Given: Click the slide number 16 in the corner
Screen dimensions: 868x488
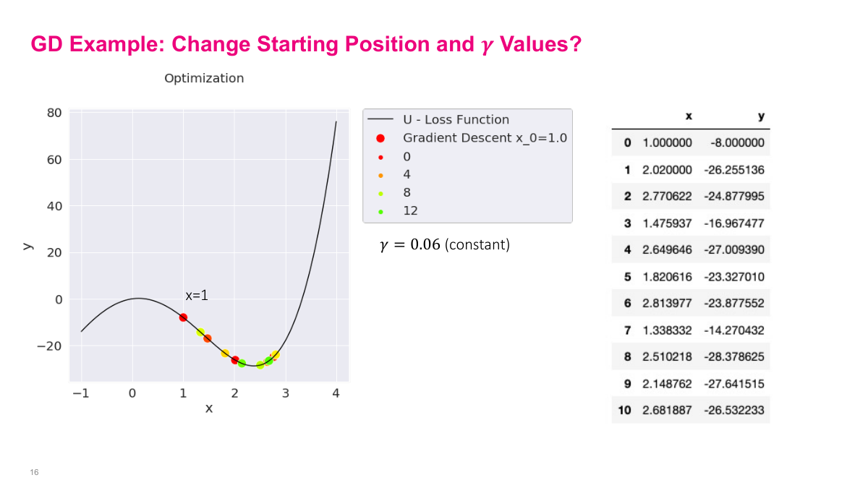Looking at the screenshot, I should pyautogui.click(x=34, y=472).
